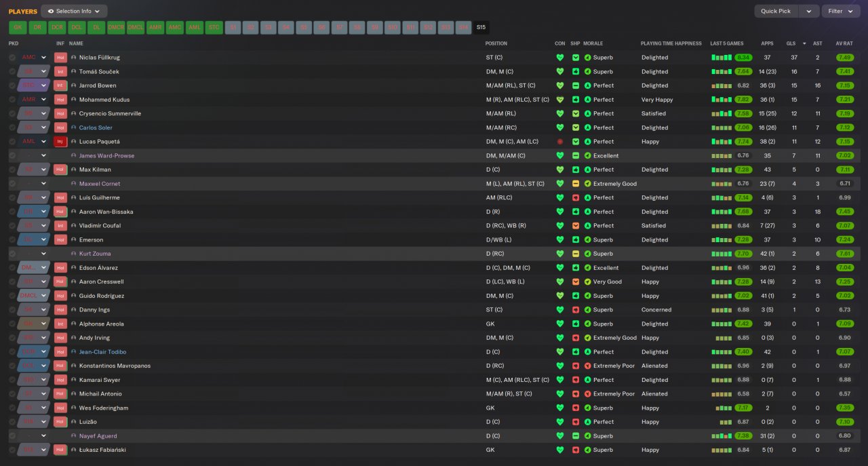Toggle the picked checkbox for Łukasz Fabiański
The width and height of the screenshot is (868, 466).
(x=12, y=450)
